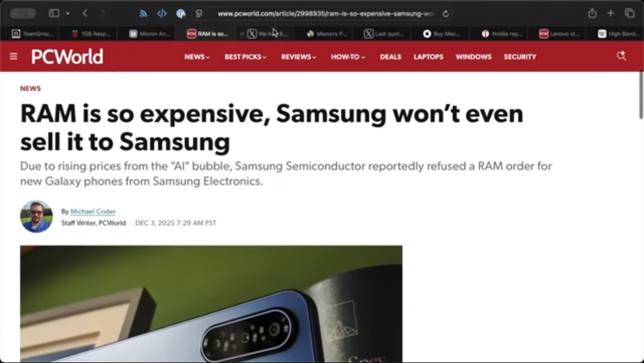Switch to the Nvidia rep... tab

coord(502,33)
